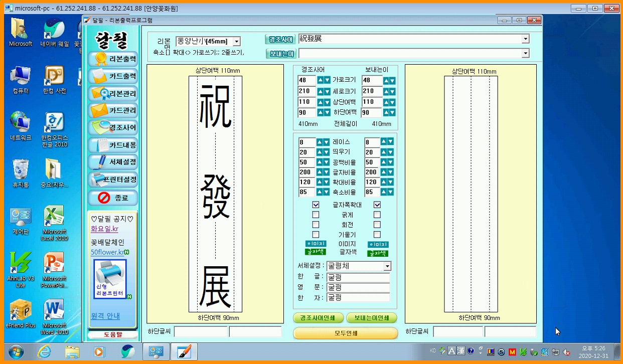Screen dimensions: 623x364
Task: Open 프린터설정 printer settings
Action: coord(112,179)
